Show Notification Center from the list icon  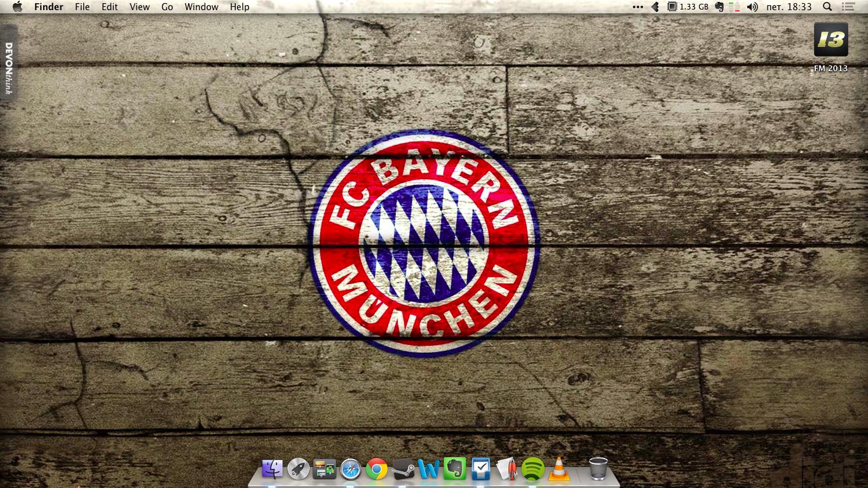pos(848,7)
